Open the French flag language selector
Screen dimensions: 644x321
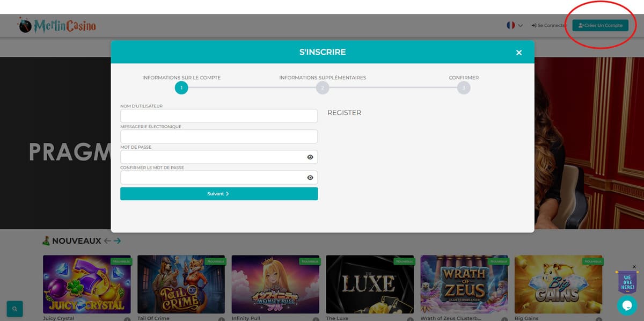(x=514, y=25)
